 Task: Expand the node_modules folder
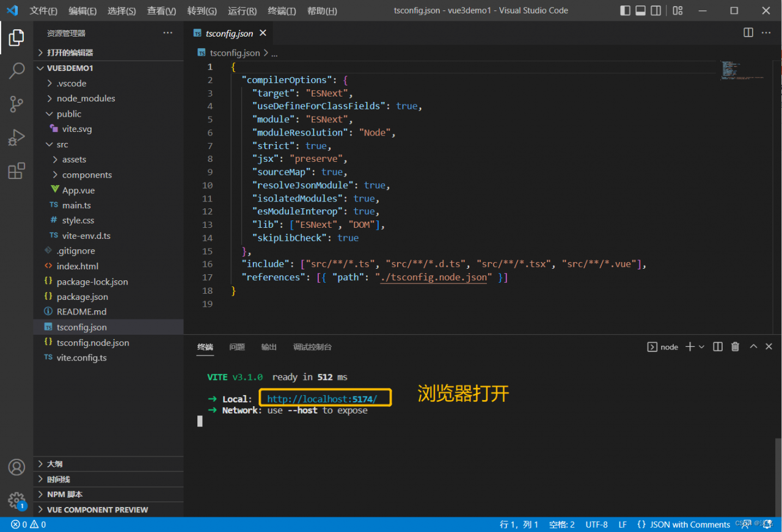[109, 98]
